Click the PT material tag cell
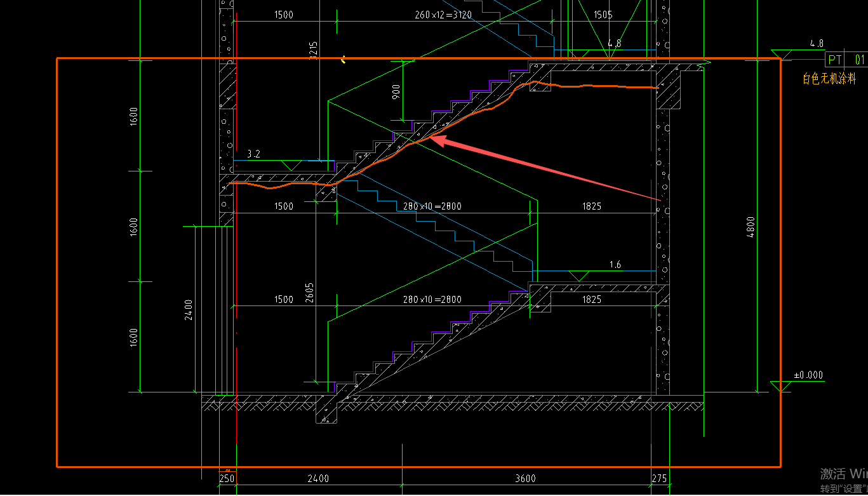Screen dimensions: 868x496 coord(835,60)
